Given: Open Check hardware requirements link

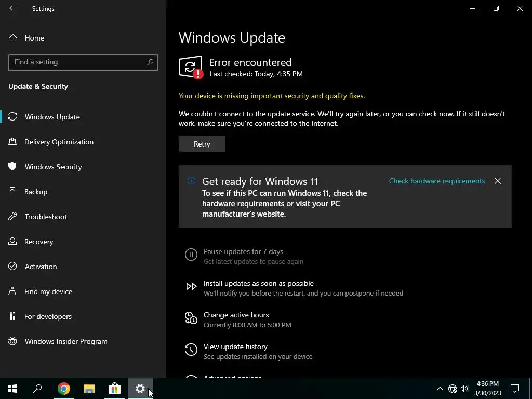Looking at the screenshot, I should click(436, 181).
